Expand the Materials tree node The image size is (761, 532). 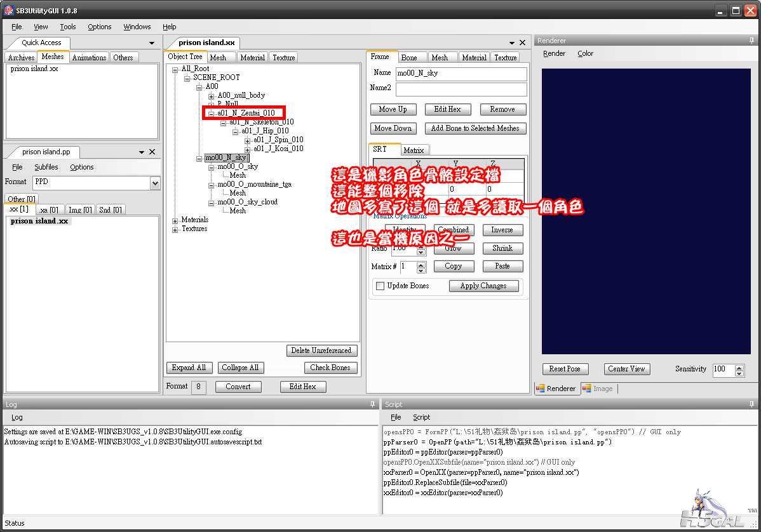pos(175,220)
